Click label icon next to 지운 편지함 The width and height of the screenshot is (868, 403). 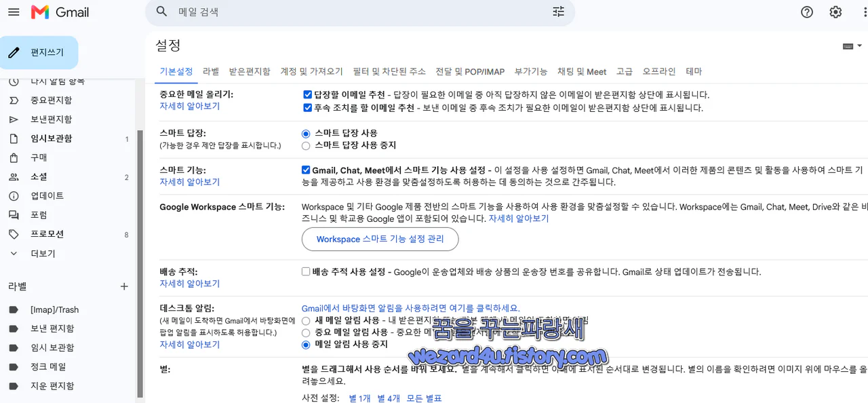point(14,385)
